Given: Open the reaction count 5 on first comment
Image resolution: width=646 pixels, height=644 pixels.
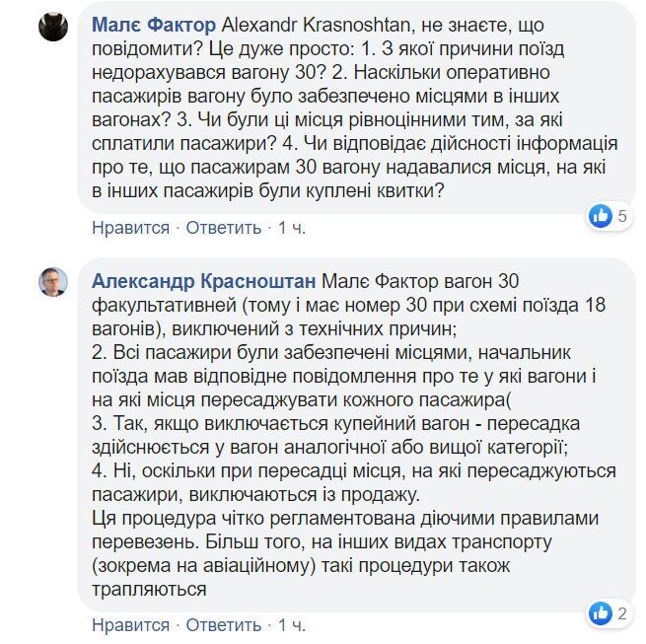Looking at the screenshot, I should 622,217.
